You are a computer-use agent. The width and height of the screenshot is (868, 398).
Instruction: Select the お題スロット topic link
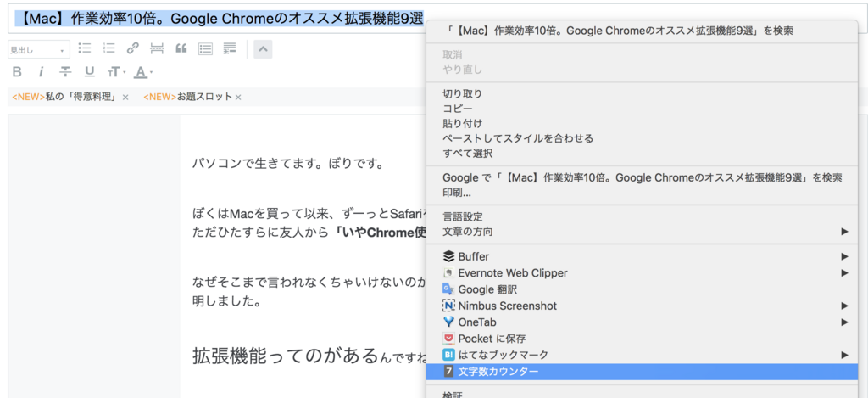point(188,97)
